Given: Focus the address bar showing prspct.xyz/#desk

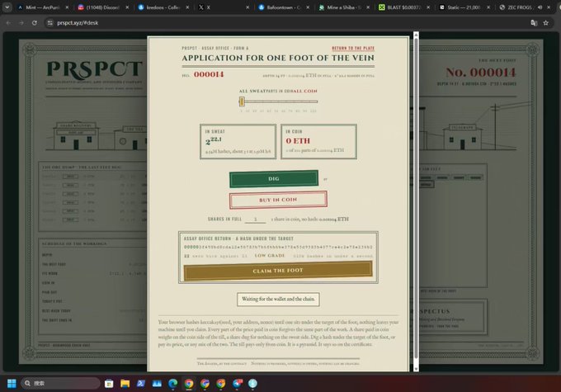Looking at the screenshot, I should [286, 23].
